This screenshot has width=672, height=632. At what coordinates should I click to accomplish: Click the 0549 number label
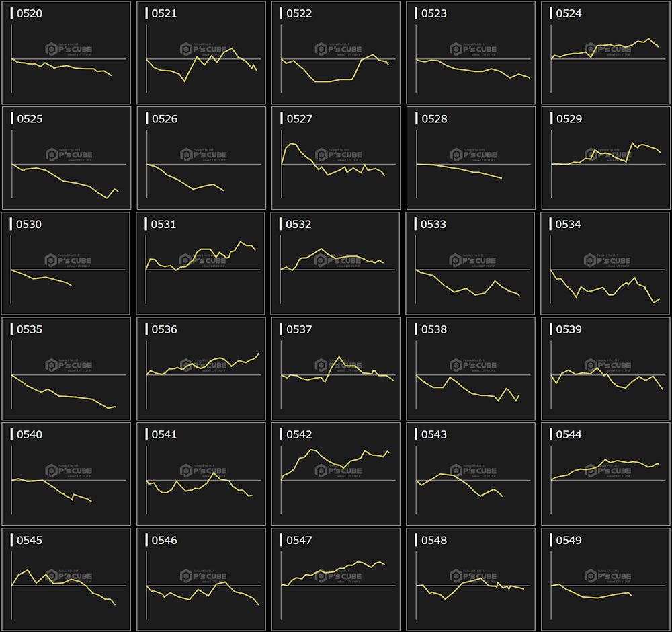(569, 541)
